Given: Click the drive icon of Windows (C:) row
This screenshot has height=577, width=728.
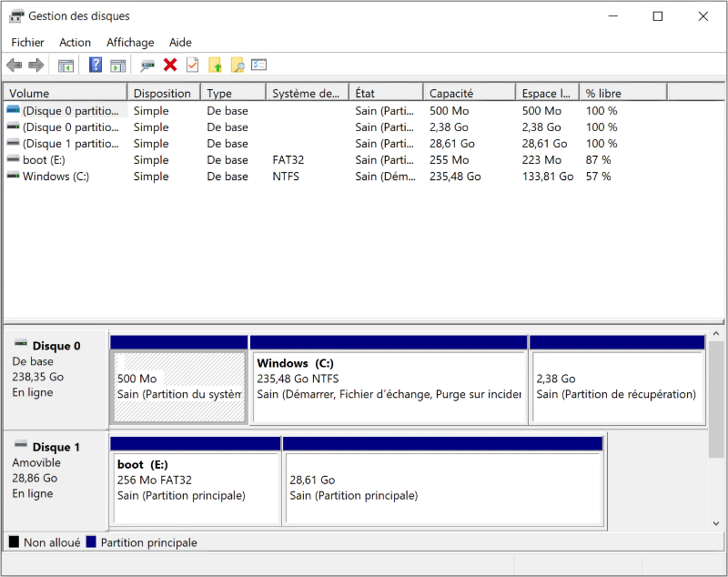Looking at the screenshot, I should tap(13, 176).
